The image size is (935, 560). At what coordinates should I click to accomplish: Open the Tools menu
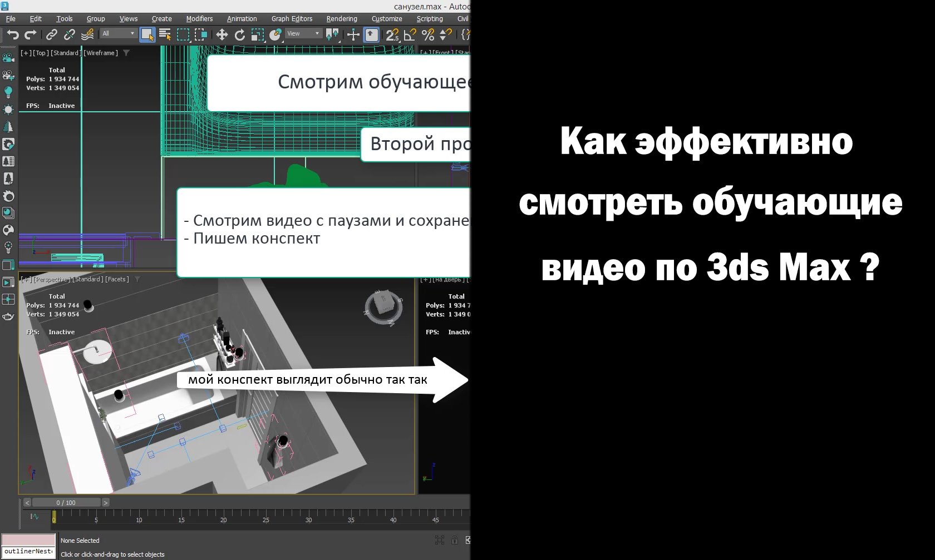tap(65, 19)
